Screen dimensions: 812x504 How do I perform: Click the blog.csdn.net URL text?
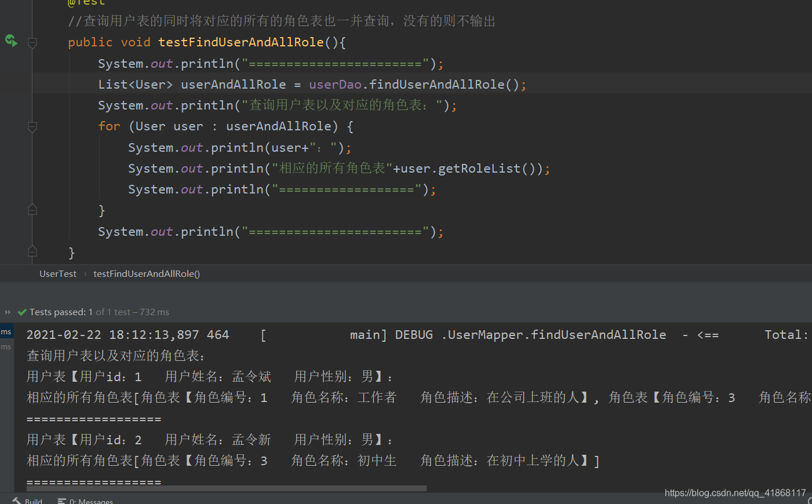click(735, 493)
